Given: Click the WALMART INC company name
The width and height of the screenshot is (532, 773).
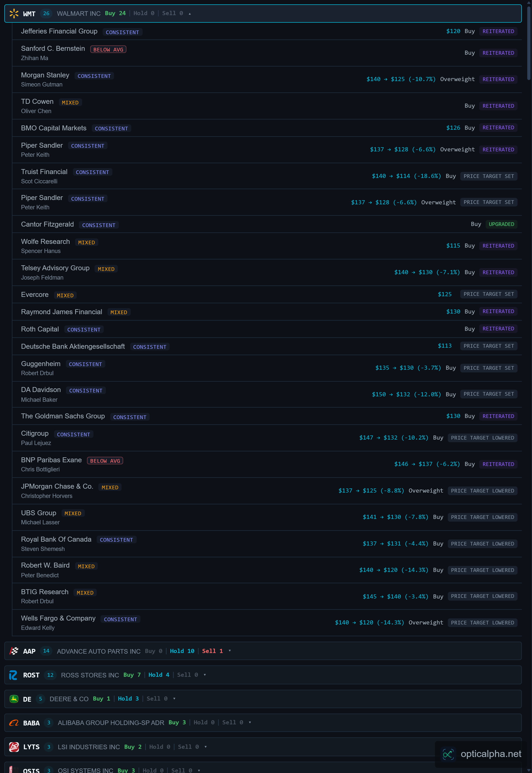Looking at the screenshot, I should point(79,14).
